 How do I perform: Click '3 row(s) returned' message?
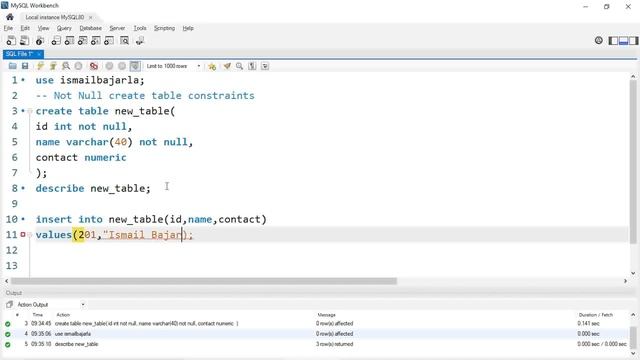[334, 344]
